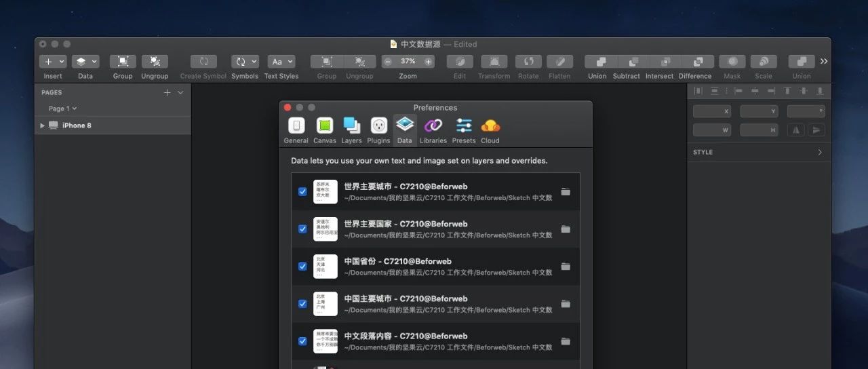
Task: Open the Text Styles dropdown
Action: tap(281, 61)
